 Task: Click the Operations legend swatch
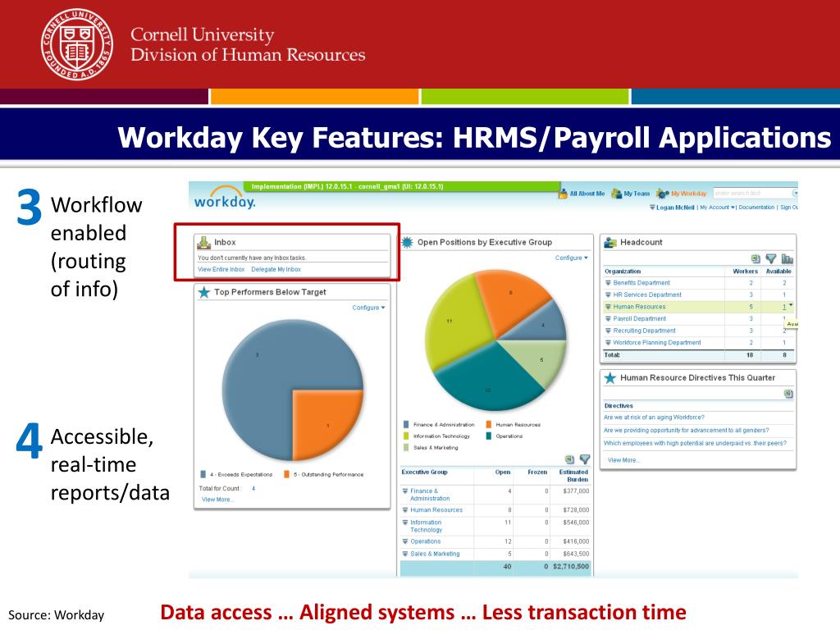tap(489, 436)
